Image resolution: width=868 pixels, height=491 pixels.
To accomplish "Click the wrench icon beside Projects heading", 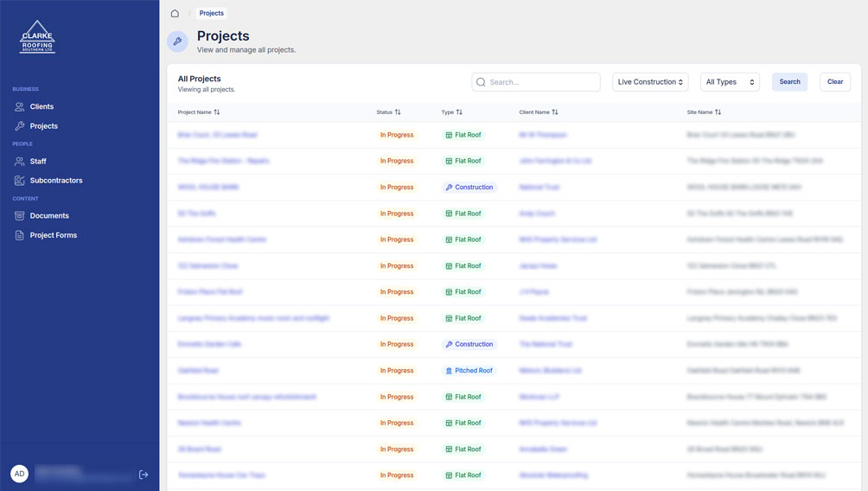I will (177, 41).
